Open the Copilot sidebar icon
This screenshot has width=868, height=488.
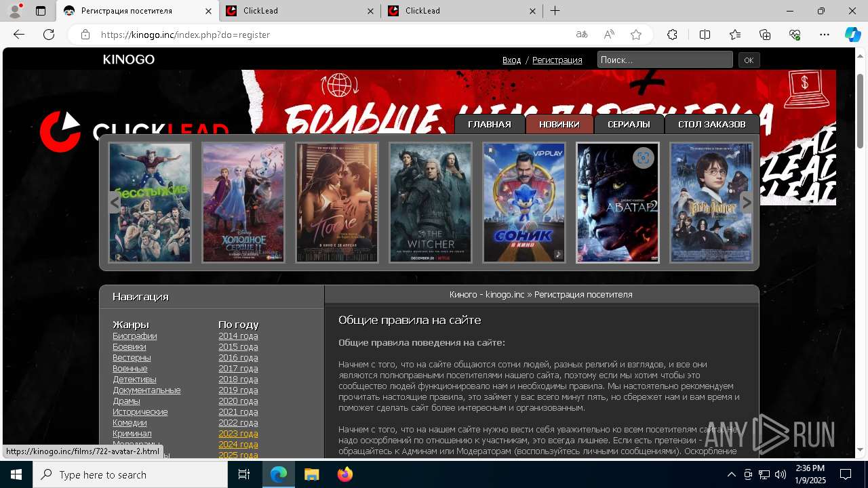852,35
